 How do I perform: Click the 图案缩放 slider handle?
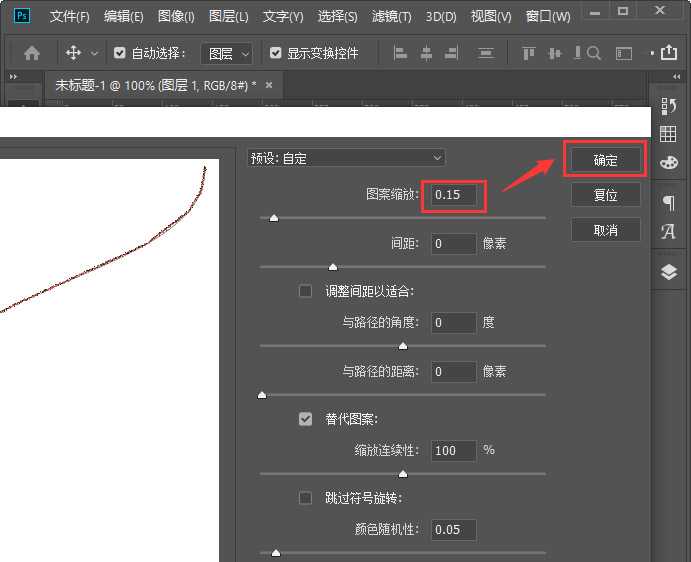pos(273,217)
